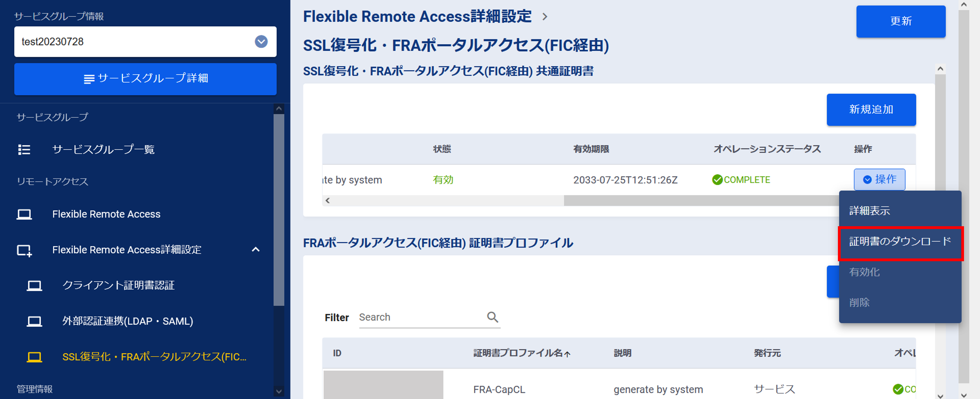Click the Flexible Remote Access laptop icon
980x399 pixels.
coord(24,214)
